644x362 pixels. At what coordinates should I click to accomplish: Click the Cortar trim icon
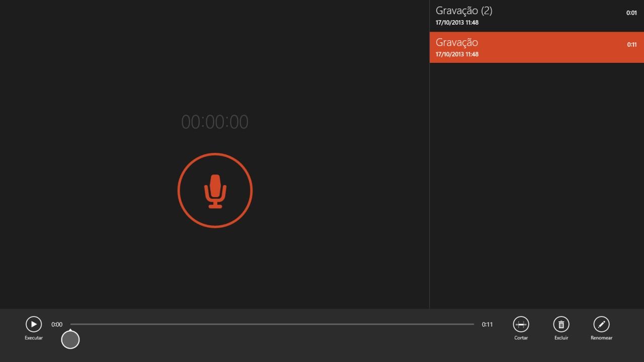point(521,324)
